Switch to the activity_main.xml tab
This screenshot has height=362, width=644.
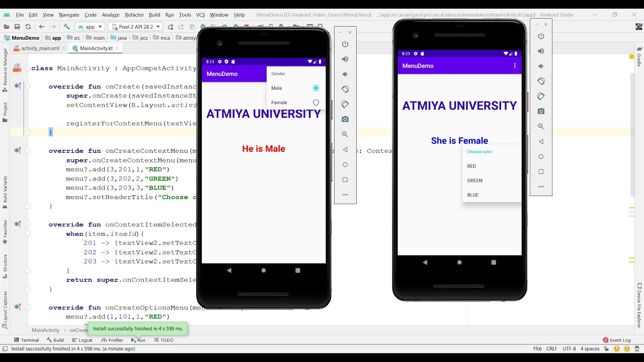(40, 48)
